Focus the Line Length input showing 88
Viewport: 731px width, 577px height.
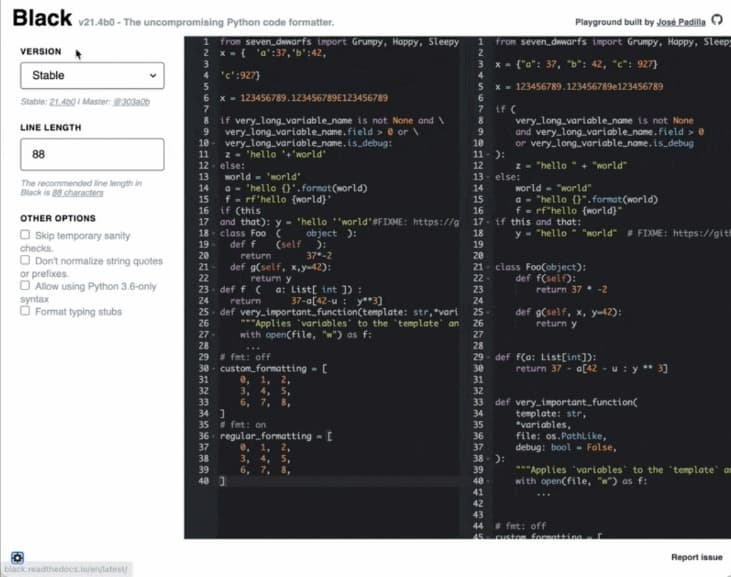pos(92,154)
